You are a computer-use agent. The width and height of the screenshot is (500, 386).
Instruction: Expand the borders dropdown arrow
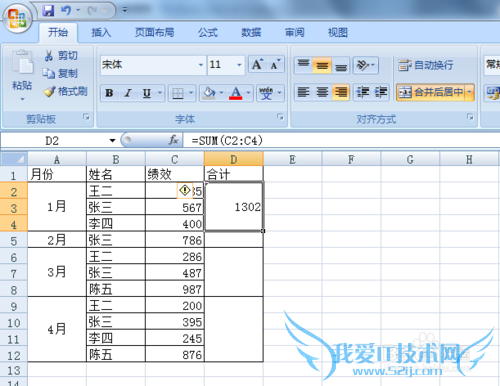pos(191,93)
